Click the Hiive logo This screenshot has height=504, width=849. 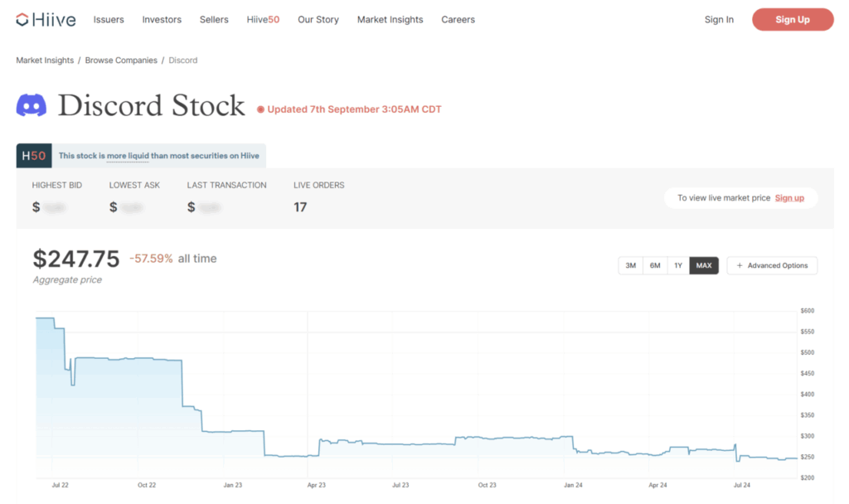[x=46, y=20]
